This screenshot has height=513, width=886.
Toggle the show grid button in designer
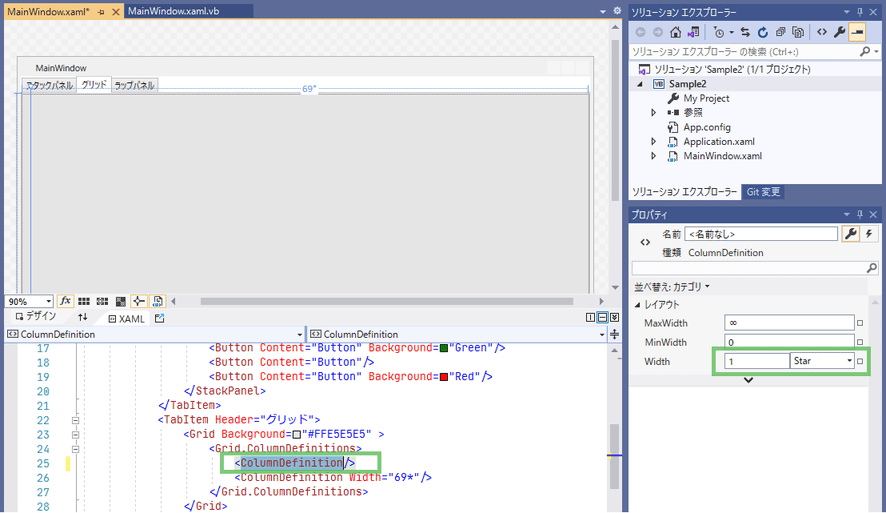(84, 301)
